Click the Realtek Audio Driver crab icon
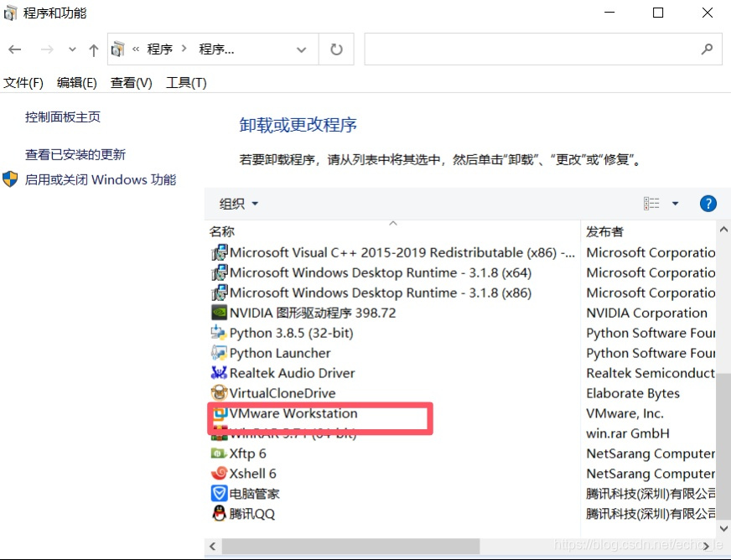Image resolution: width=731 pixels, height=560 pixels. (219, 372)
